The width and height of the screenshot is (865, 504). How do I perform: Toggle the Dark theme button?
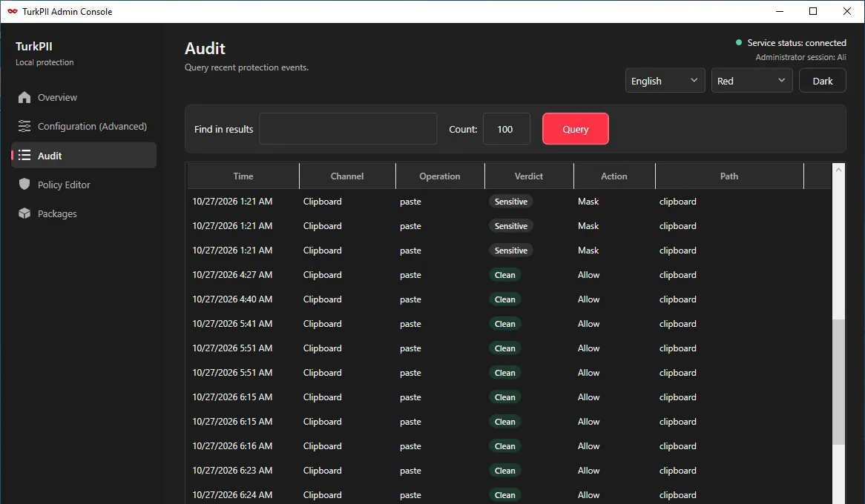pos(823,81)
